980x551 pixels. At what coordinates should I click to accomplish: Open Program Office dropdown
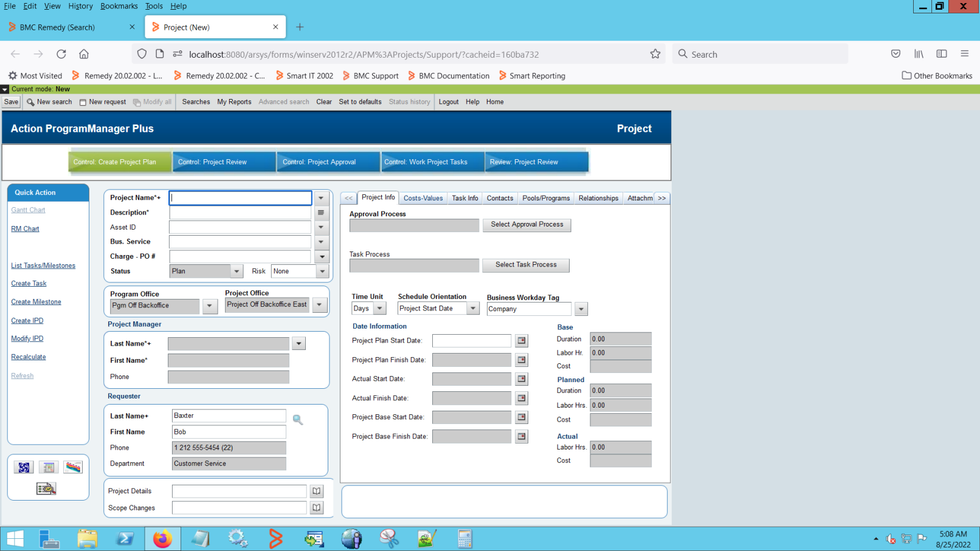210,306
